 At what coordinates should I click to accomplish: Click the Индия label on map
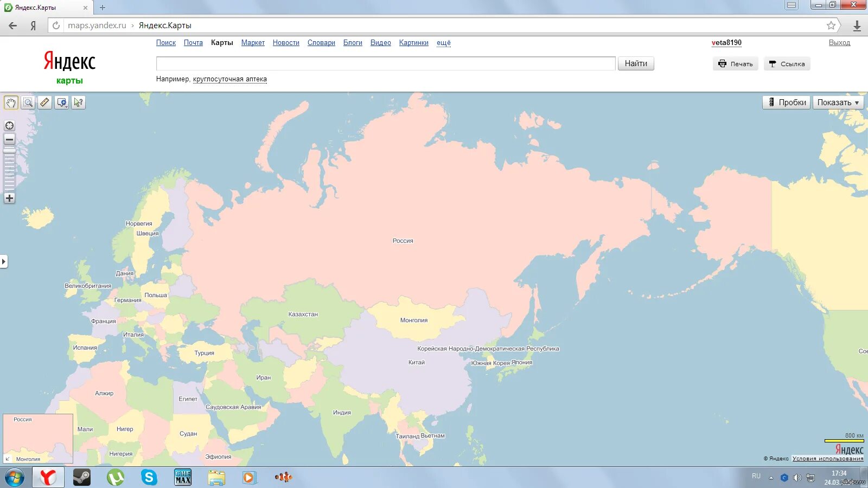tap(342, 413)
